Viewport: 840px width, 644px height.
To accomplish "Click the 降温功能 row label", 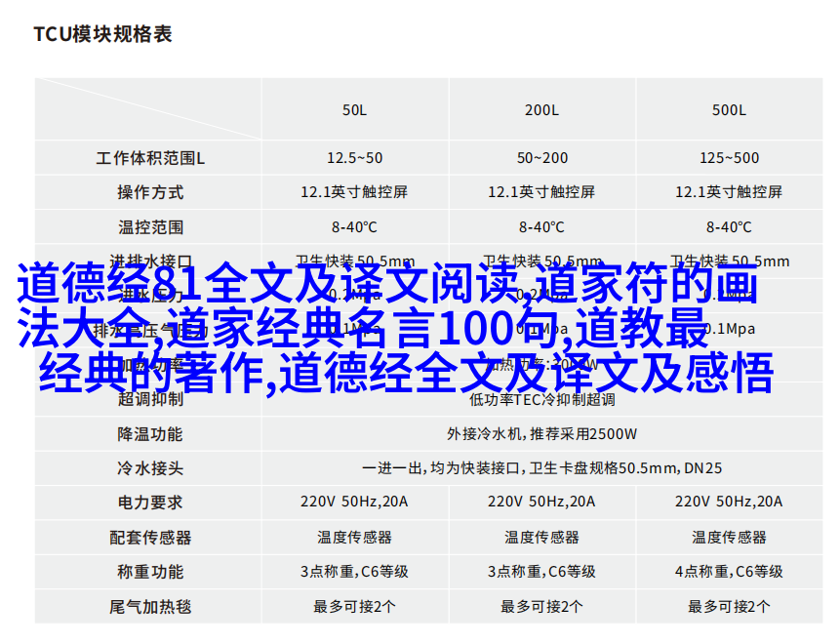I will [150, 433].
